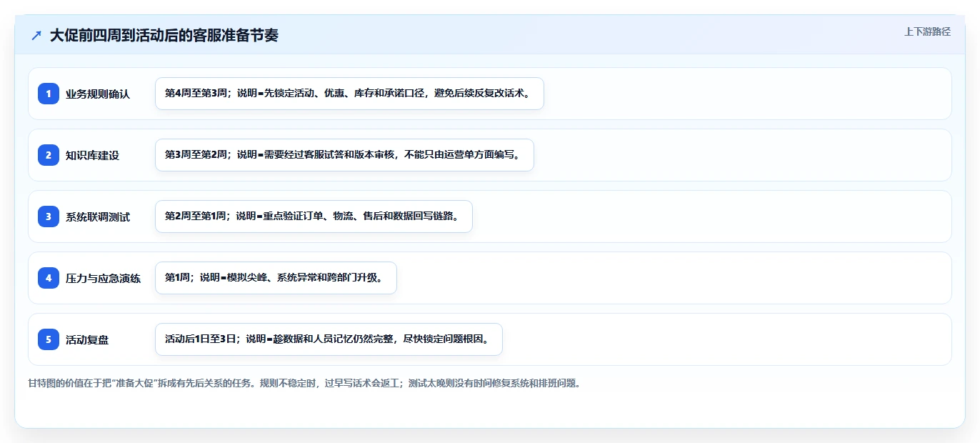Select step number 3 badge
The height and width of the screenshot is (443, 980).
click(49, 216)
